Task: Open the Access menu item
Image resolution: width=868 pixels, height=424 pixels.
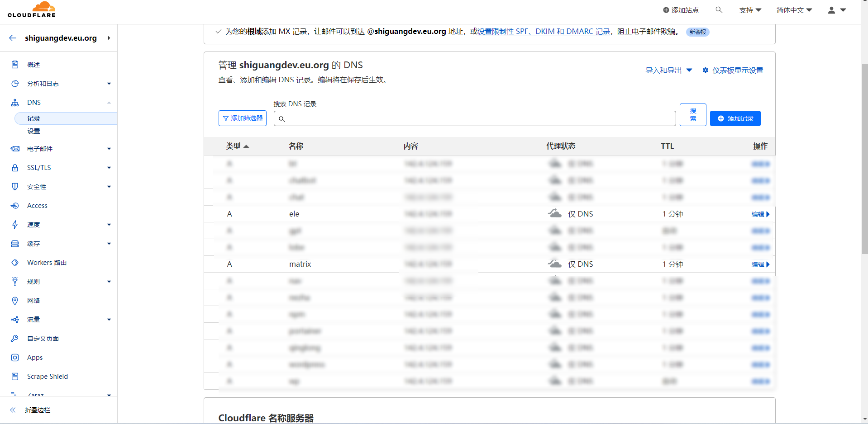Action: (37, 206)
